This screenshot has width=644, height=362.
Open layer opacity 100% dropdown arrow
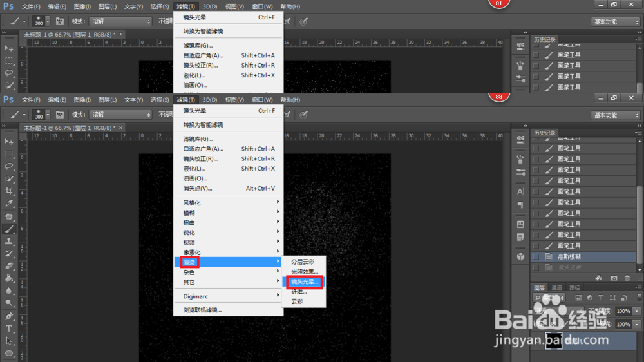637,311
